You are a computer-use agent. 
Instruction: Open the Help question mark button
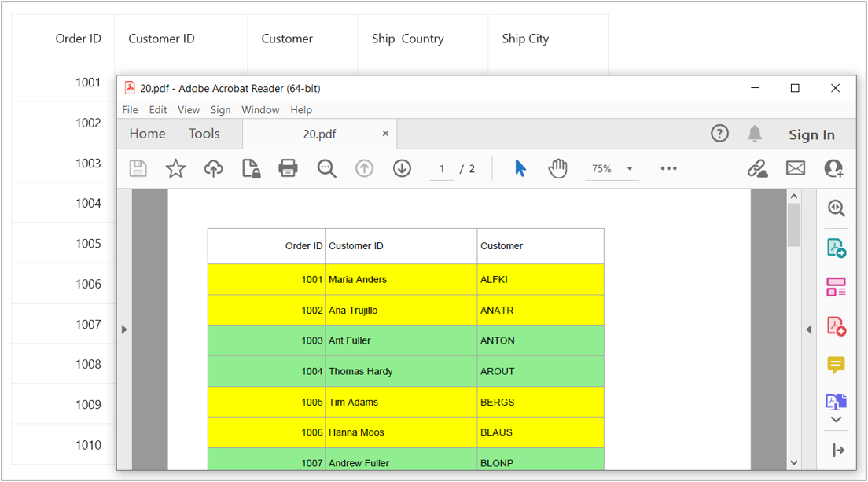[719, 134]
